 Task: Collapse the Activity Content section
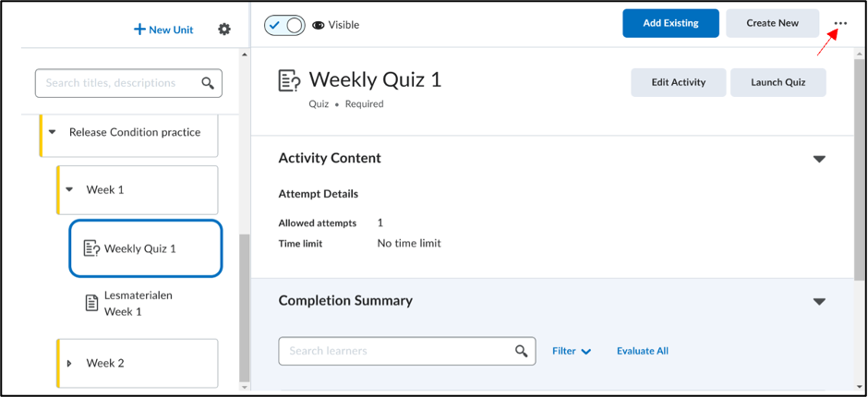click(x=819, y=159)
